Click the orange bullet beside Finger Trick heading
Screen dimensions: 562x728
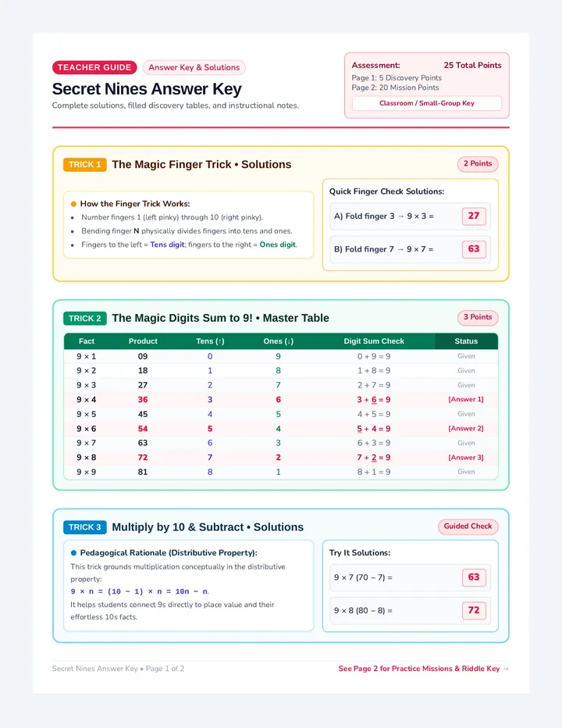(x=73, y=204)
